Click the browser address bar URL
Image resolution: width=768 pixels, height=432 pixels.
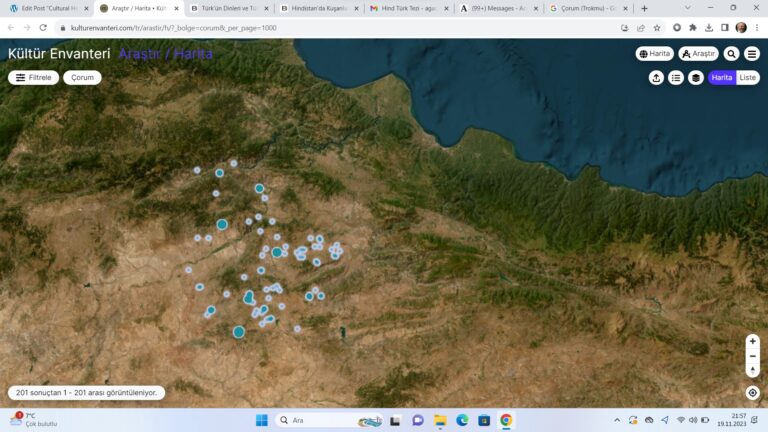(173, 28)
